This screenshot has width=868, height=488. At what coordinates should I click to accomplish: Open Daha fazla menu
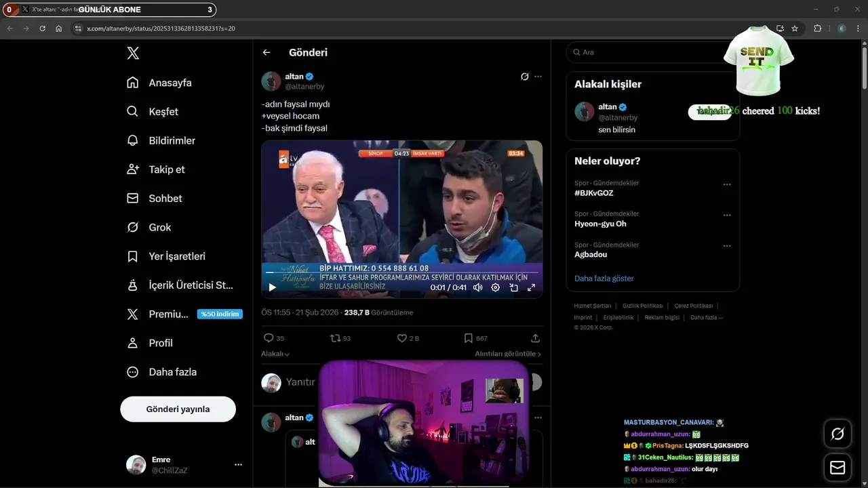coord(162,372)
